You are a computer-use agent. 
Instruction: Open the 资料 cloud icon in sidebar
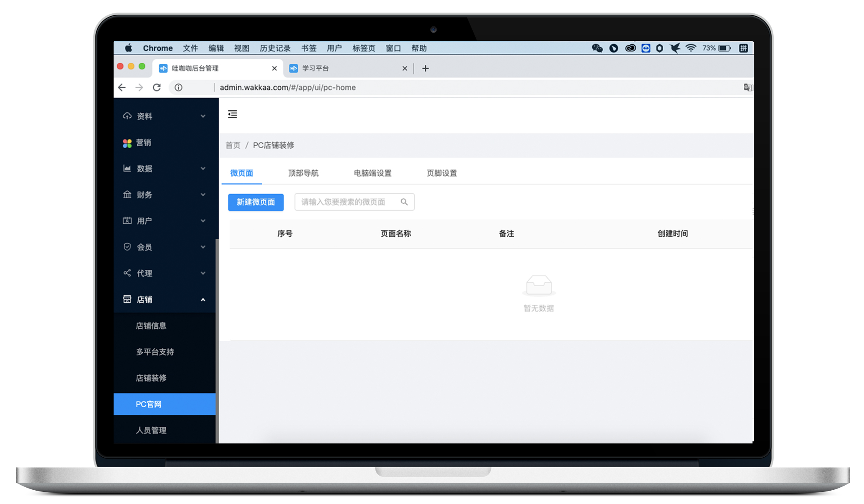click(x=127, y=117)
